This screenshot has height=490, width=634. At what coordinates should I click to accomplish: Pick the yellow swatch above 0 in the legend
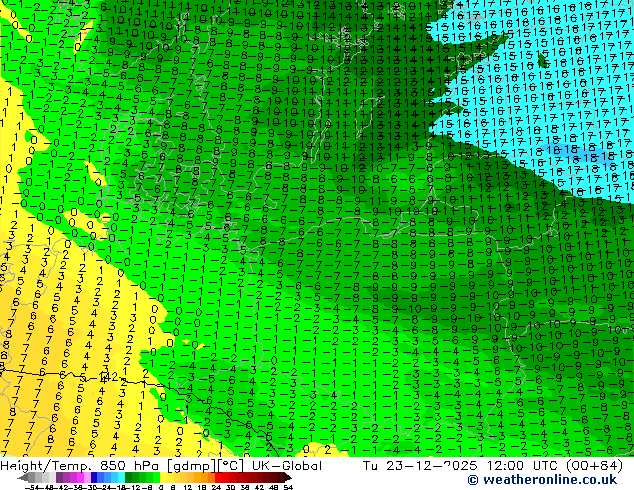click(163, 477)
